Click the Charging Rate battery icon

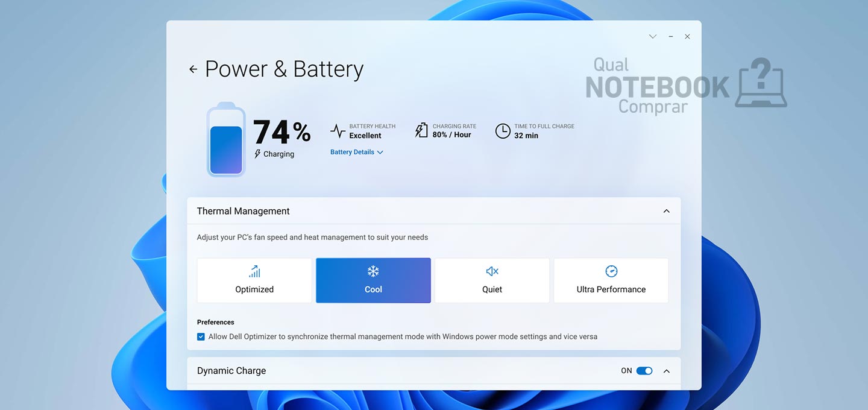pyautogui.click(x=421, y=130)
